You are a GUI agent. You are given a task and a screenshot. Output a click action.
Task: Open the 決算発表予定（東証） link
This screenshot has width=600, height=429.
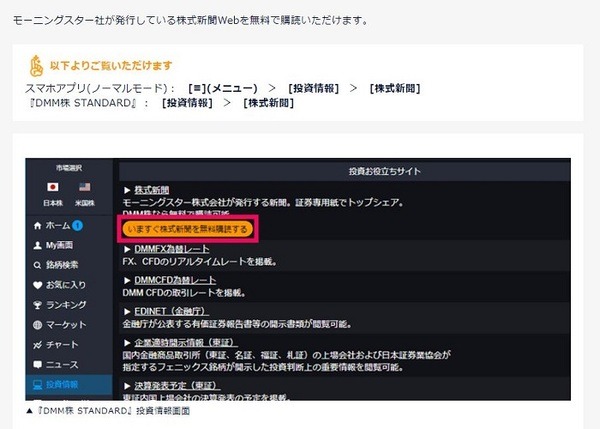[x=177, y=385]
